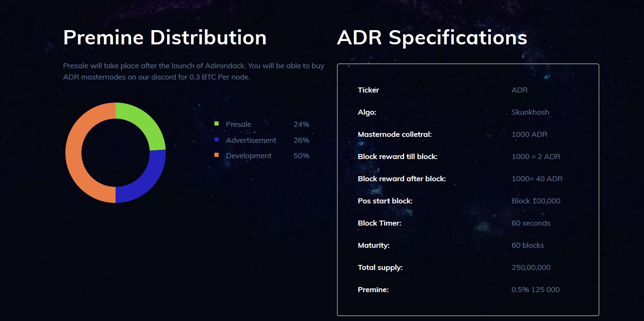Click the 1000 ADR masternode collateral value

[x=530, y=134]
